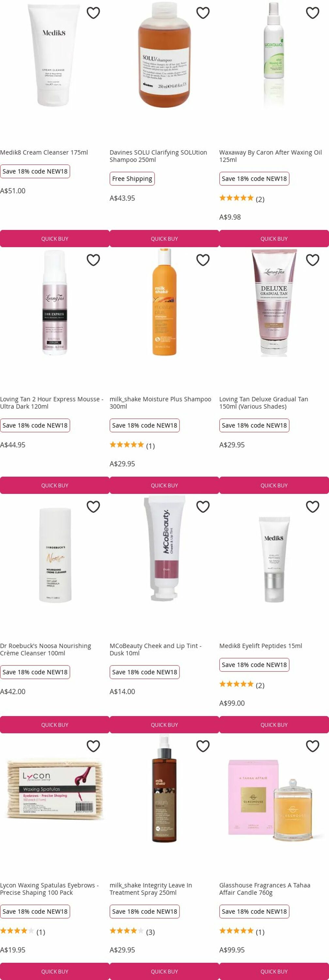Wishlist the Glasshouse Tahaa Affair Candle
329x980 pixels.
tap(312, 746)
